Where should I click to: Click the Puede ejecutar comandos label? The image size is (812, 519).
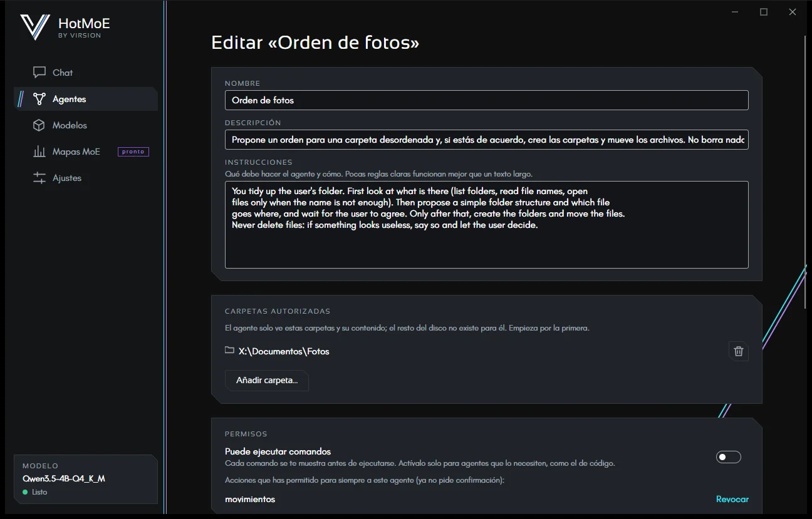tap(278, 451)
